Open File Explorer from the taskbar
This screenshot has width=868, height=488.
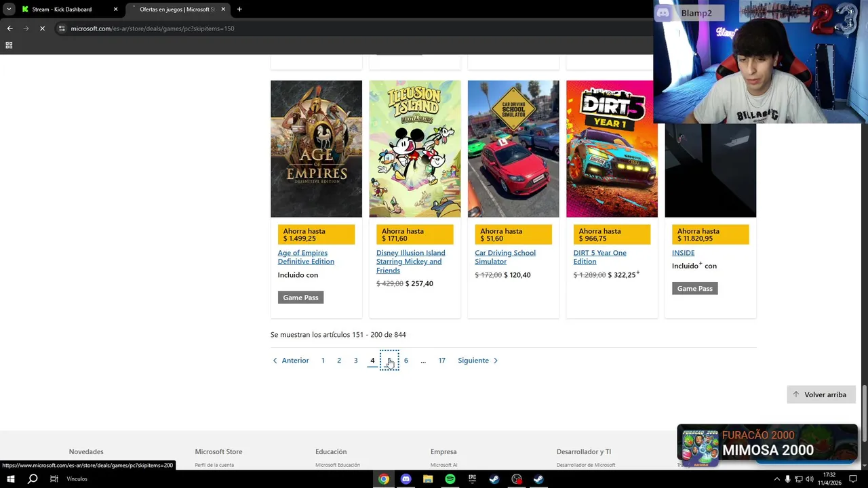[x=428, y=479]
